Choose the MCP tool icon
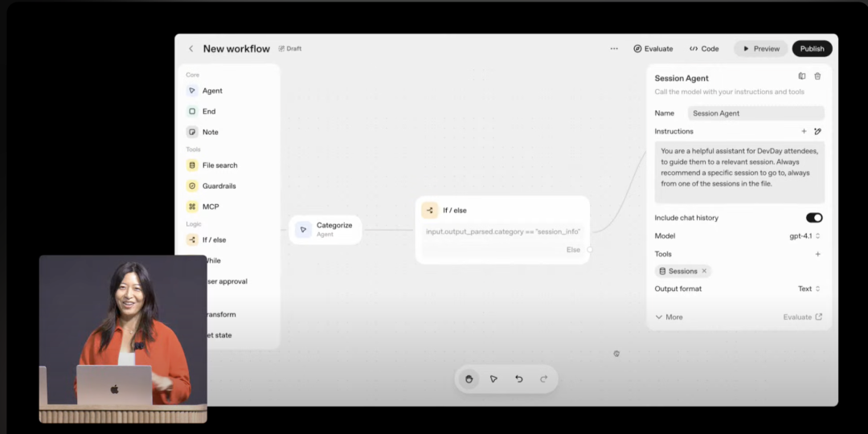This screenshot has height=434, width=868. click(x=192, y=207)
